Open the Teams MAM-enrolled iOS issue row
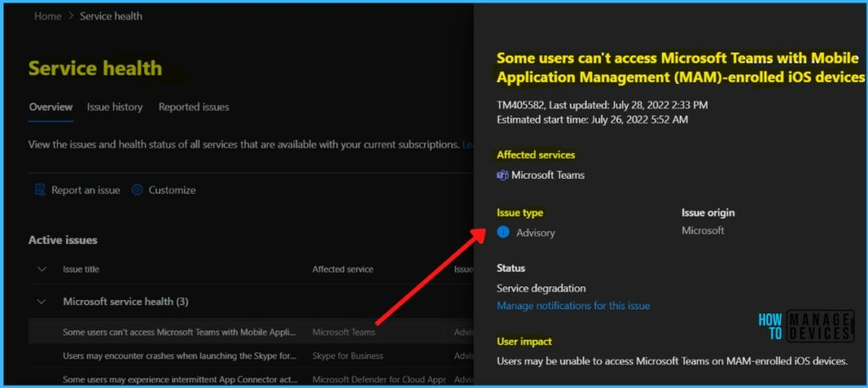The width and height of the screenshot is (868, 388). pos(251,332)
